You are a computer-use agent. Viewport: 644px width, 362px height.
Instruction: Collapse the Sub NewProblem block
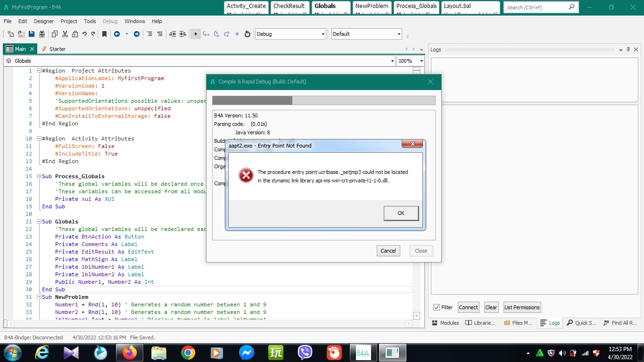click(40, 297)
